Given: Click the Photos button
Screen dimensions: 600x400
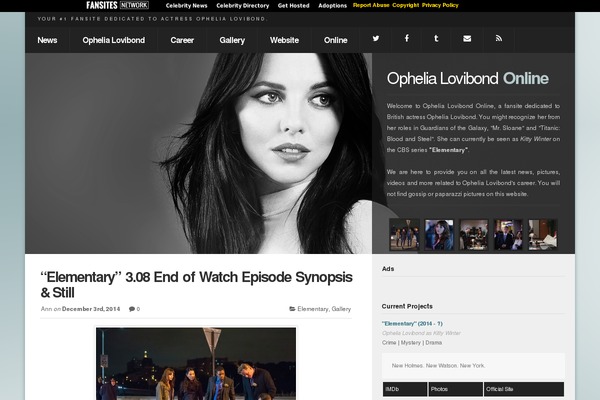Looking at the screenshot, I should coord(455,389).
